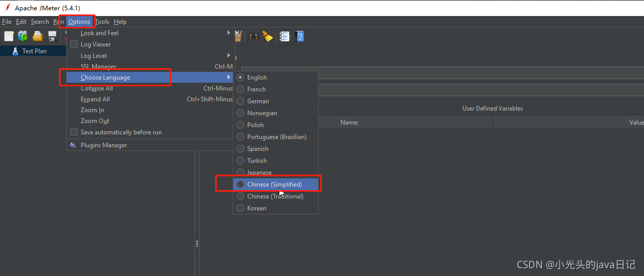The width and height of the screenshot is (644, 276).
Task: Click the Plugins Manager menu icon
Action: [73, 145]
